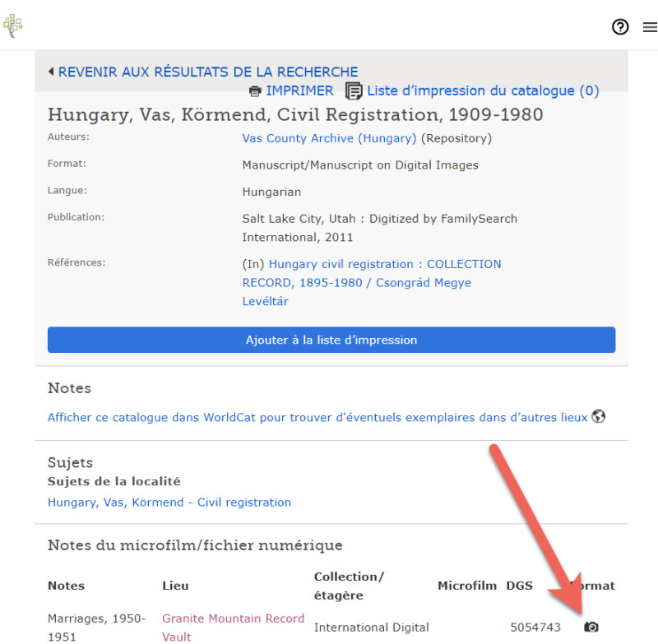This screenshot has width=658, height=644.
Task: Open camera icon for DGS 5054743
Action: coord(591,627)
